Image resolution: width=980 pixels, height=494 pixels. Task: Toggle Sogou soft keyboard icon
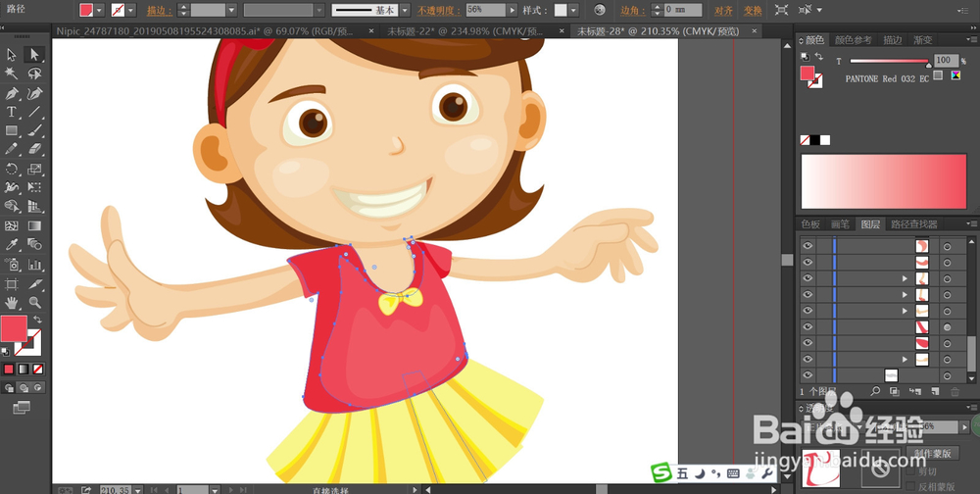[x=734, y=474]
